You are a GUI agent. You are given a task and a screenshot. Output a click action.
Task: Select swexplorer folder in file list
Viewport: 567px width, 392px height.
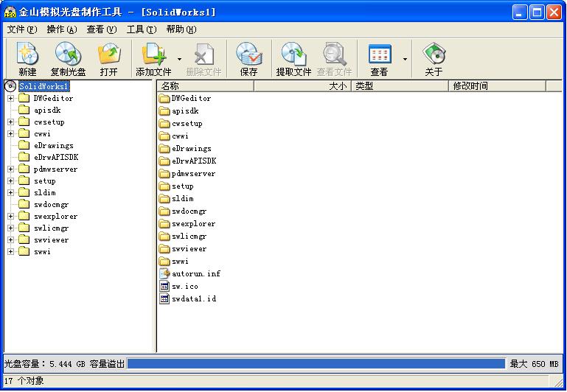[187, 224]
